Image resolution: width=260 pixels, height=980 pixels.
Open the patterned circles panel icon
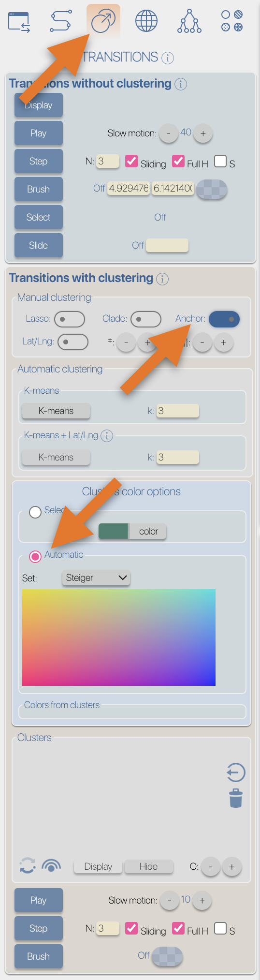[232, 21]
